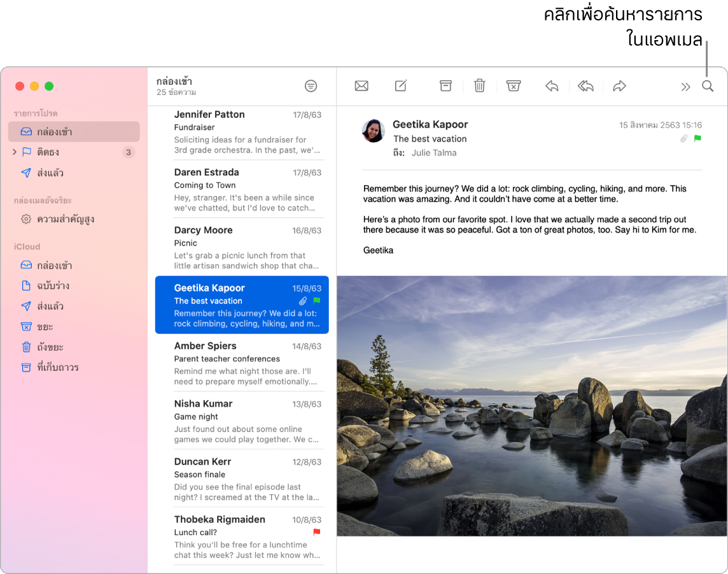Select Jennifer Patton Fundraiser email
The height and width of the screenshot is (574, 728).
[242, 132]
